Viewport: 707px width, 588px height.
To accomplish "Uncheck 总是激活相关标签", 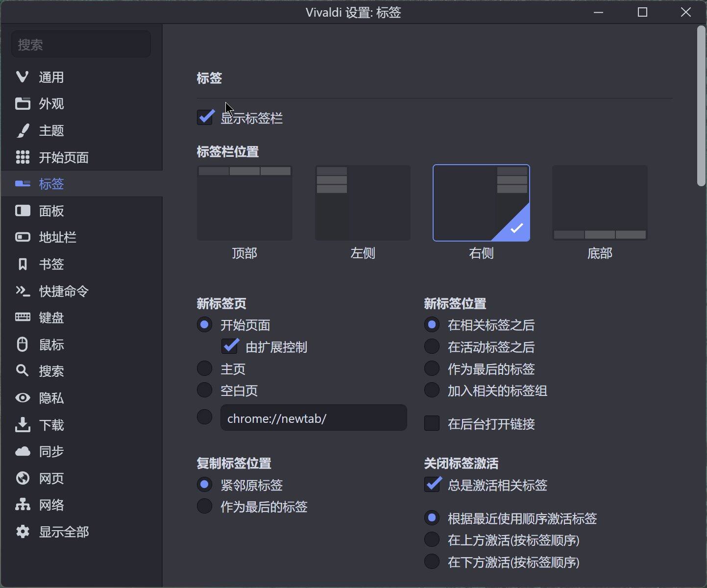I will 432,485.
